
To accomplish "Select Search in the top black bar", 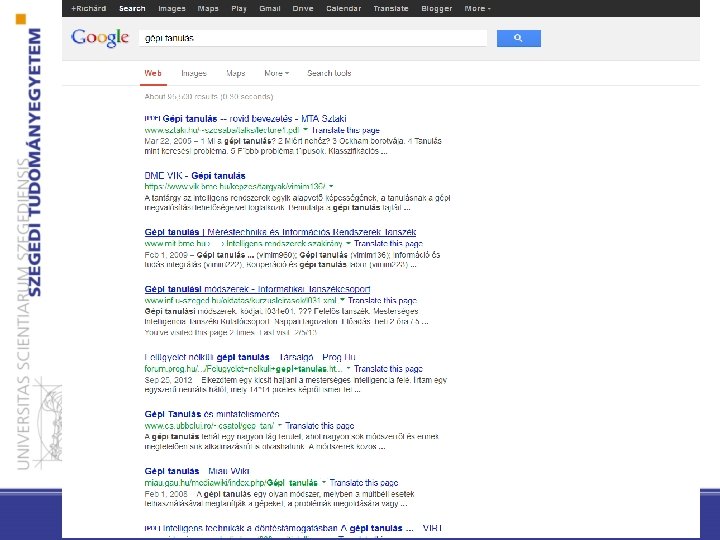I will point(132,8).
